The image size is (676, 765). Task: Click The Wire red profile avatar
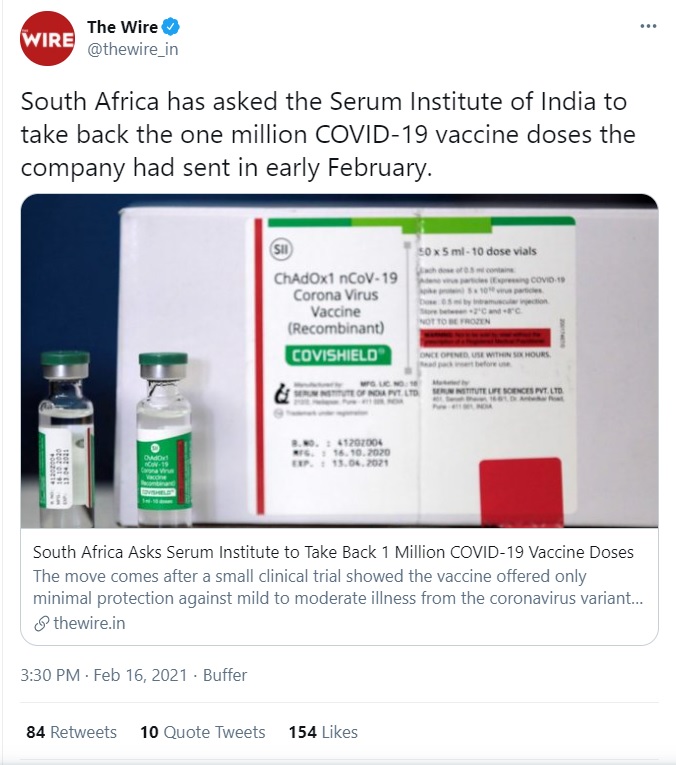pyautogui.click(x=48, y=38)
